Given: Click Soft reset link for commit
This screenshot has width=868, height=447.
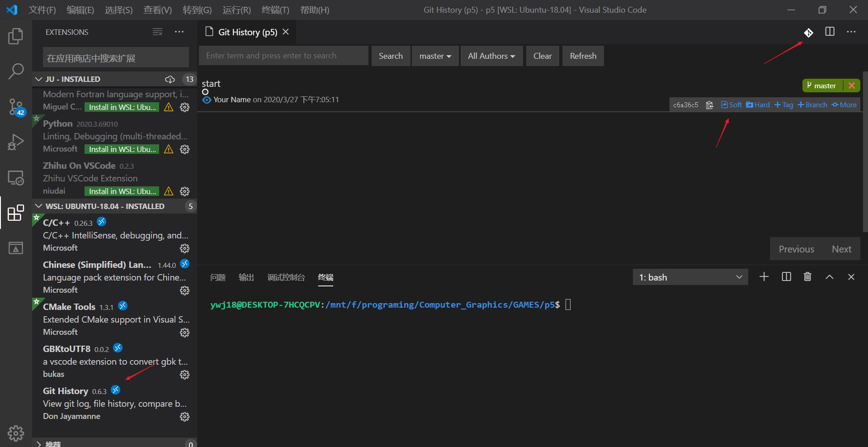Looking at the screenshot, I should tap(731, 105).
